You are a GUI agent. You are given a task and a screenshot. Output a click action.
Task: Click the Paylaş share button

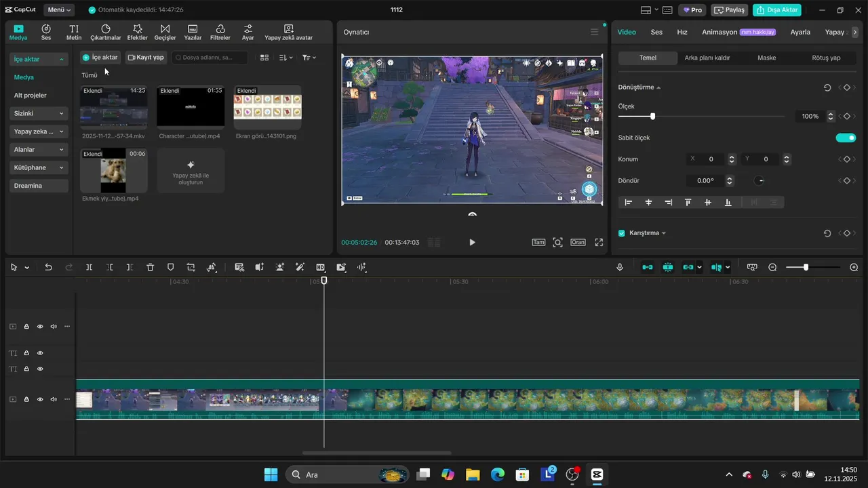pos(729,10)
